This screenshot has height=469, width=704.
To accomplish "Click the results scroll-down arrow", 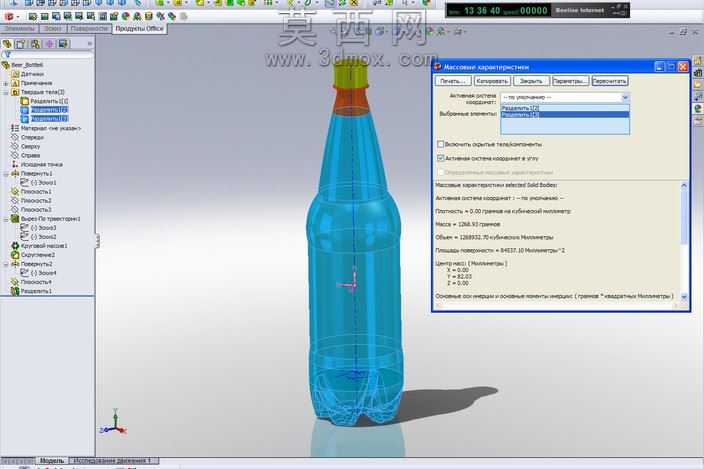I will coord(684,297).
